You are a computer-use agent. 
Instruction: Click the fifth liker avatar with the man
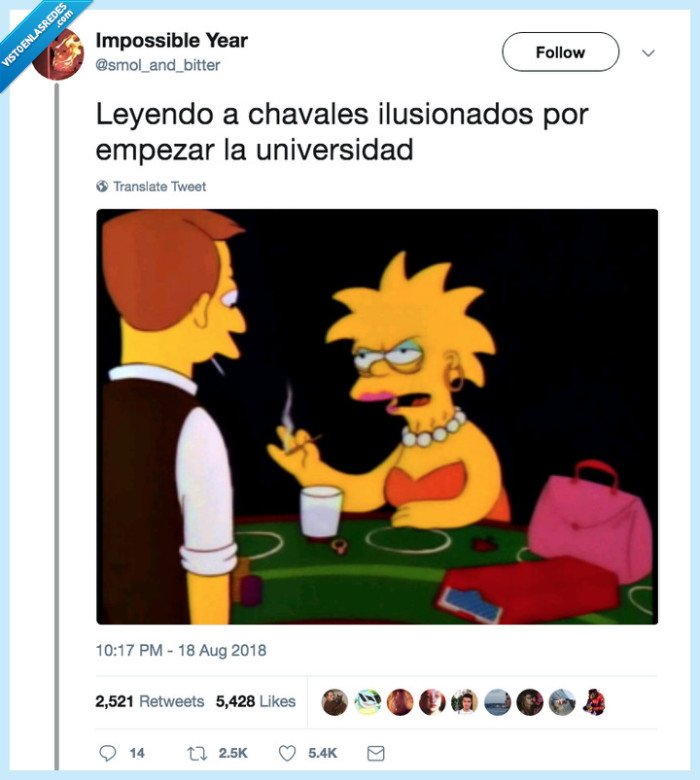point(464,702)
